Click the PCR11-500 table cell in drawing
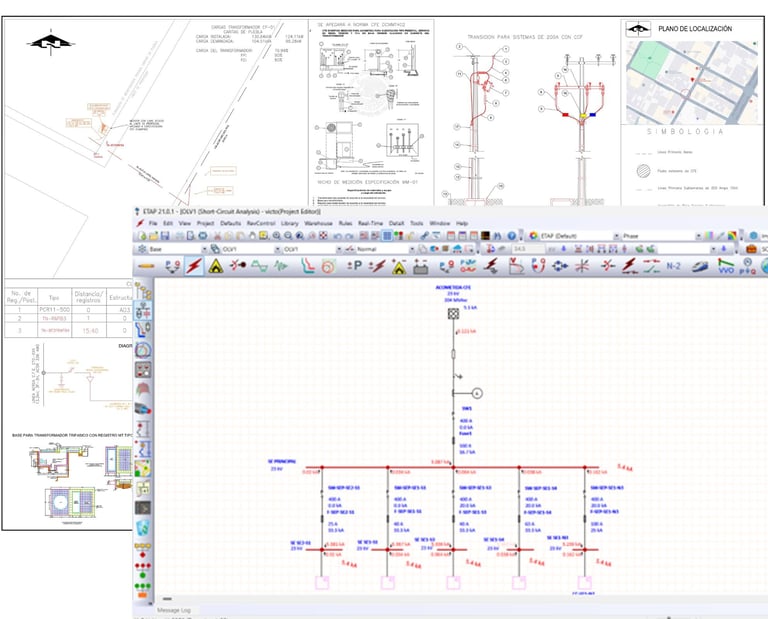Image resolution: width=768 pixels, height=619 pixels. coord(54,310)
